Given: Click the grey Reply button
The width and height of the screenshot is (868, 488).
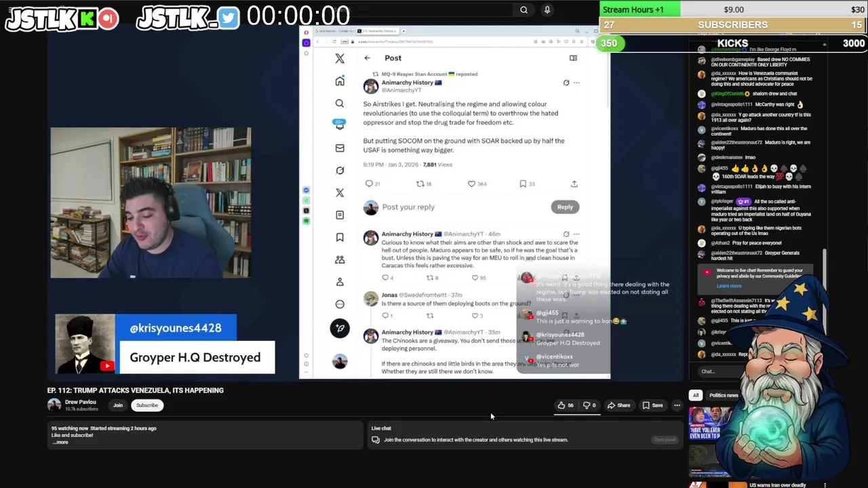Looking at the screenshot, I should point(565,207).
